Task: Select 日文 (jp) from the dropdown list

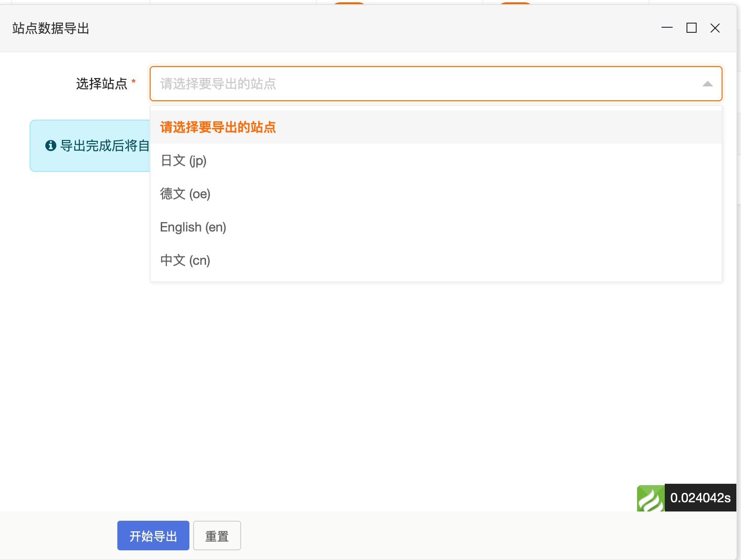Action: click(x=183, y=161)
